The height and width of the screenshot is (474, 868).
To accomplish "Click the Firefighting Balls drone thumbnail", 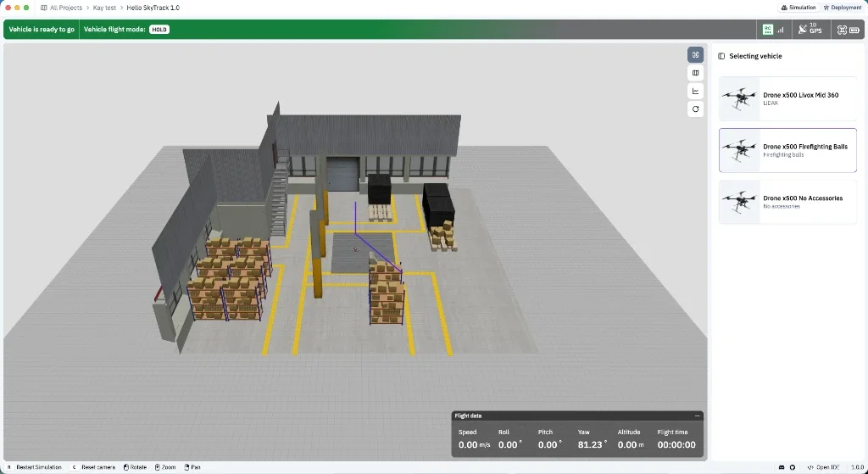I will (x=739, y=150).
